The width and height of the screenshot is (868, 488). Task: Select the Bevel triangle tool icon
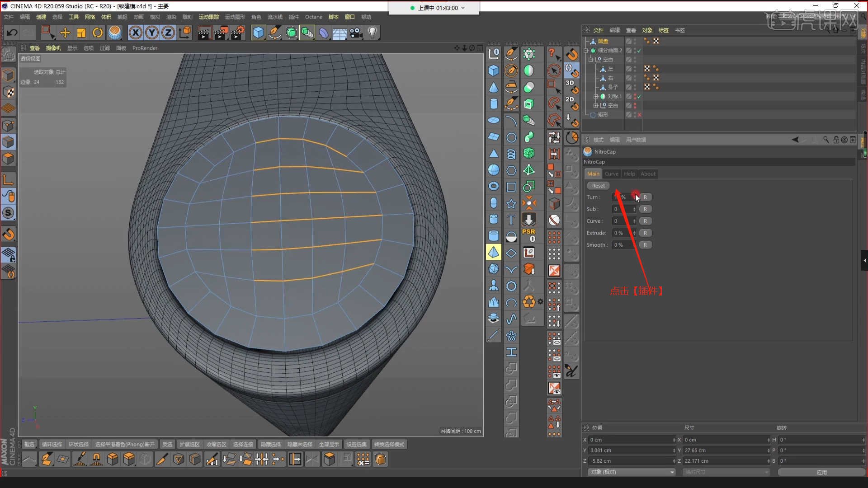[x=179, y=459]
